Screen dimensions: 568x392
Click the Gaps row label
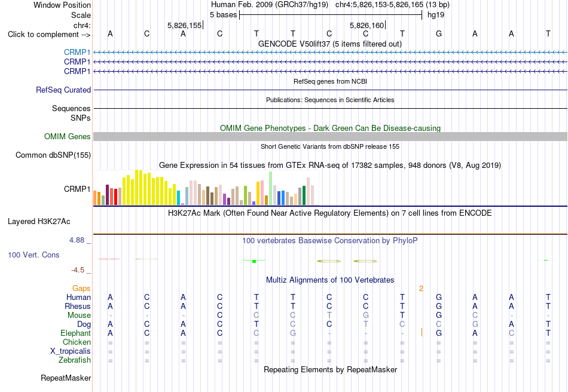click(81, 288)
